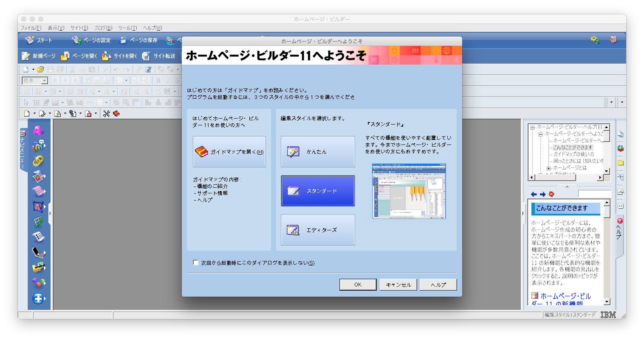
Task: Click the photo image tool in sidebar
Action: 38,176
